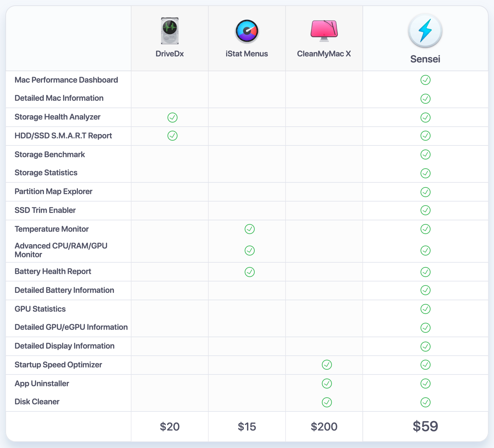Click the SSD Trim Enabler label
Viewport: 494px width, 448px height.
coord(45,210)
